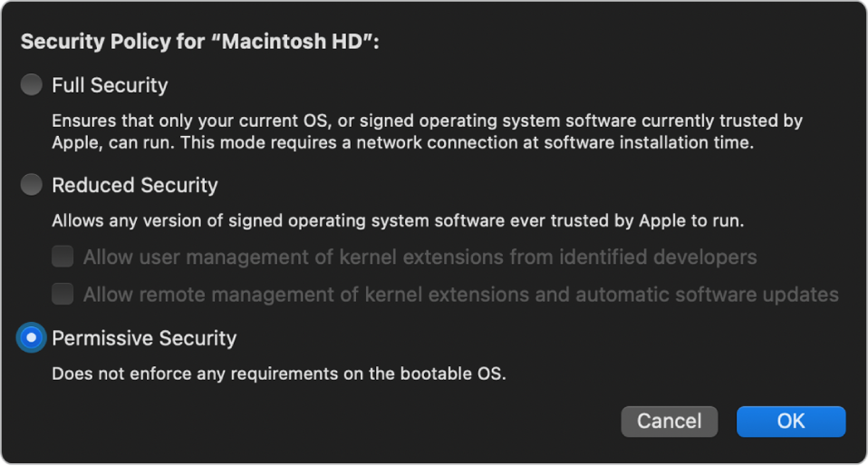Tick the remote management of kernel extensions checkbox
The image size is (868, 466).
(x=63, y=294)
